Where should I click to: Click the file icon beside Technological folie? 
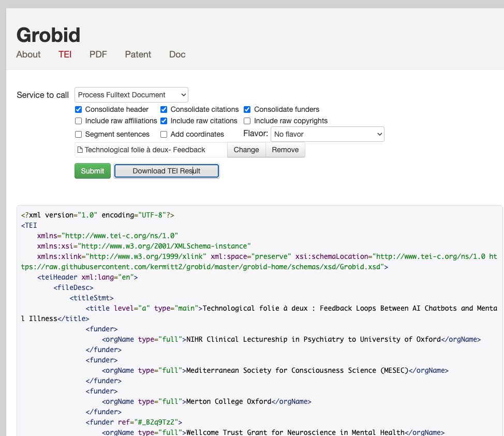80,150
